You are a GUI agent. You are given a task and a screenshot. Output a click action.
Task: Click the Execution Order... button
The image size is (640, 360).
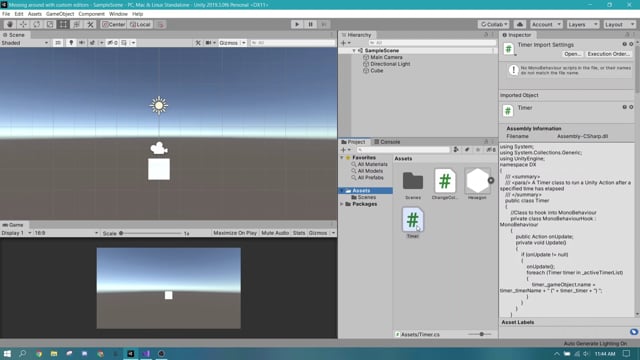pyautogui.click(x=608, y=54)
